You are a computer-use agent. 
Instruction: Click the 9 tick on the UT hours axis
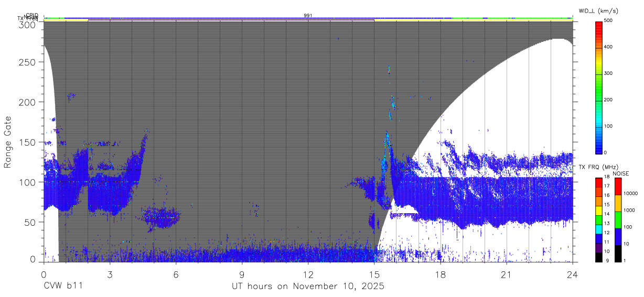click(242, 274)
